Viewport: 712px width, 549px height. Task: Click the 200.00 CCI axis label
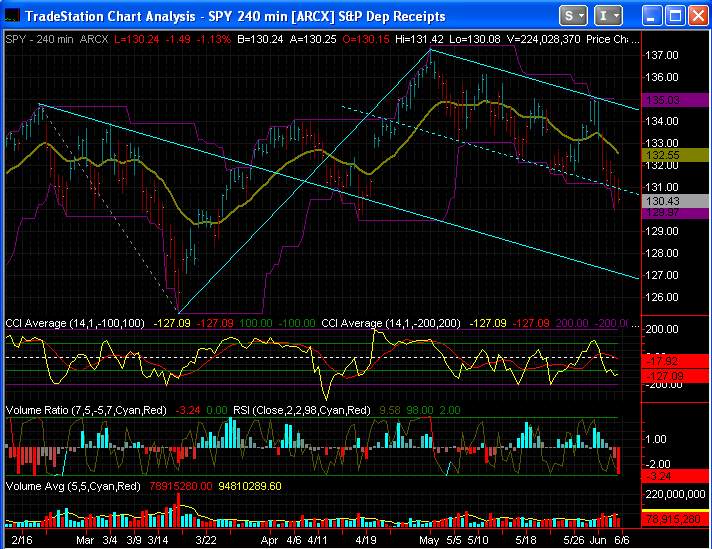pos(662,329)
